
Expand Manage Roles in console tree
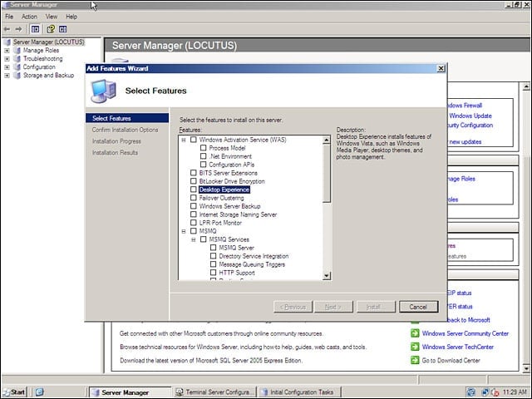tap(7, 51)
